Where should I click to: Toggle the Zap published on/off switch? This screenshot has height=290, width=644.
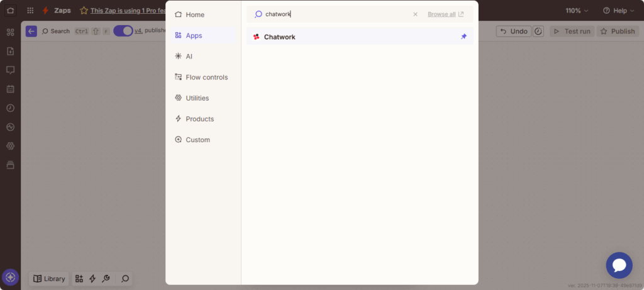coord(123,31)
